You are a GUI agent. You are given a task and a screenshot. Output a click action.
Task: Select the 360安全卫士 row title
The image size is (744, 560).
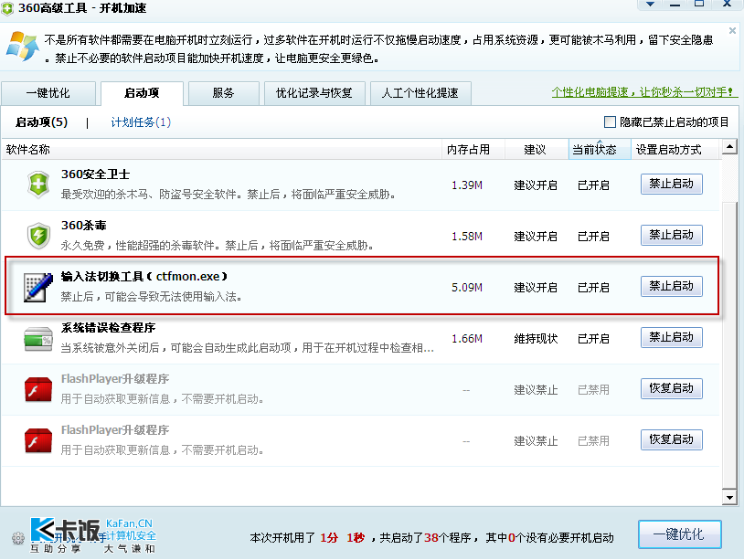coord(95,174)
